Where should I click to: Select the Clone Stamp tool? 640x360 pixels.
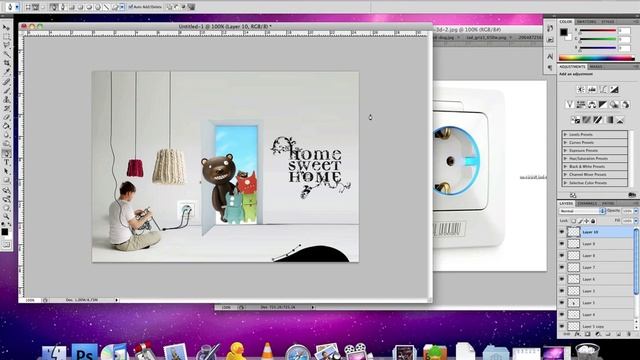point(6,99)
